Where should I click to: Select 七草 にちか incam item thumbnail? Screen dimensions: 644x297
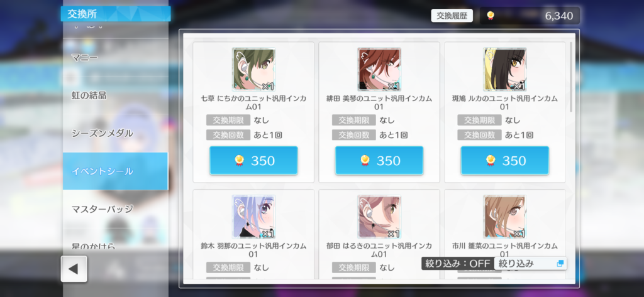click(x=253, y=69)
